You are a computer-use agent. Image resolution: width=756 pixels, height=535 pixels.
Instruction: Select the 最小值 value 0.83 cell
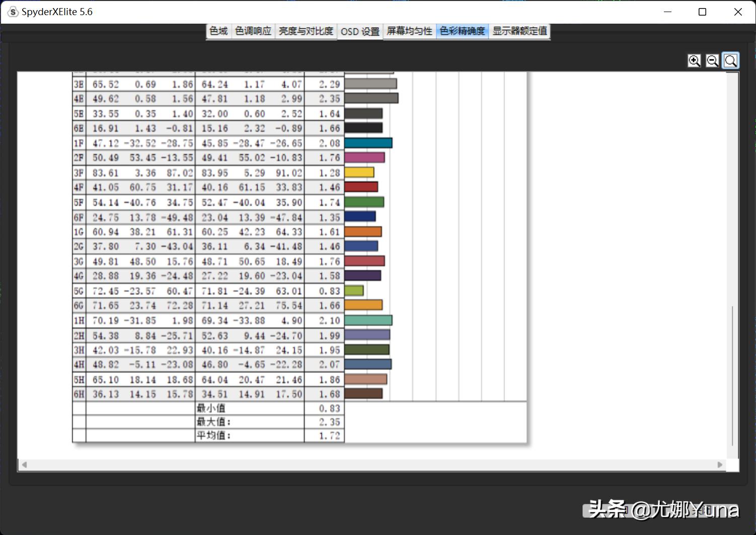point(330,408)
